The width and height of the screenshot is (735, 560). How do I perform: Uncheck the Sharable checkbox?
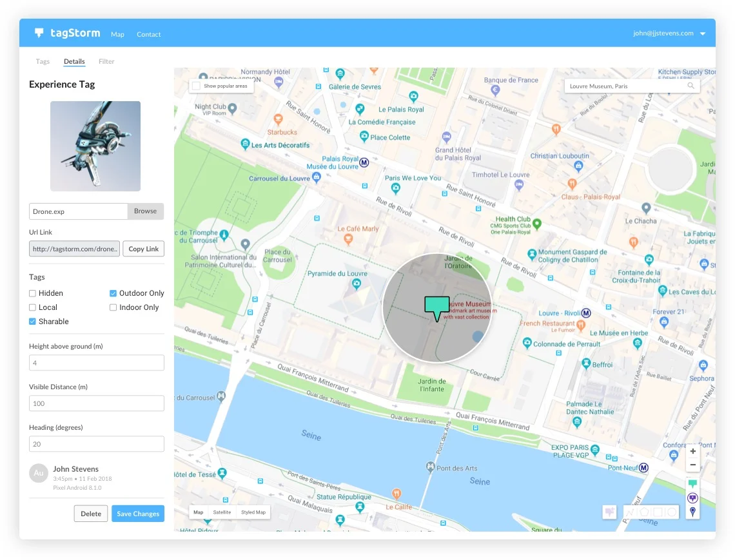point(32,322)
